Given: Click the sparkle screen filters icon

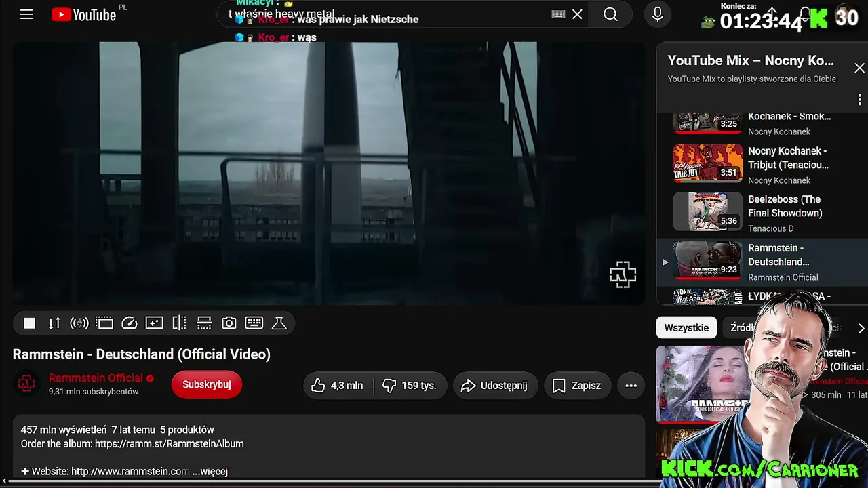Looking at the screenshot, I should (x=155, y=323).
